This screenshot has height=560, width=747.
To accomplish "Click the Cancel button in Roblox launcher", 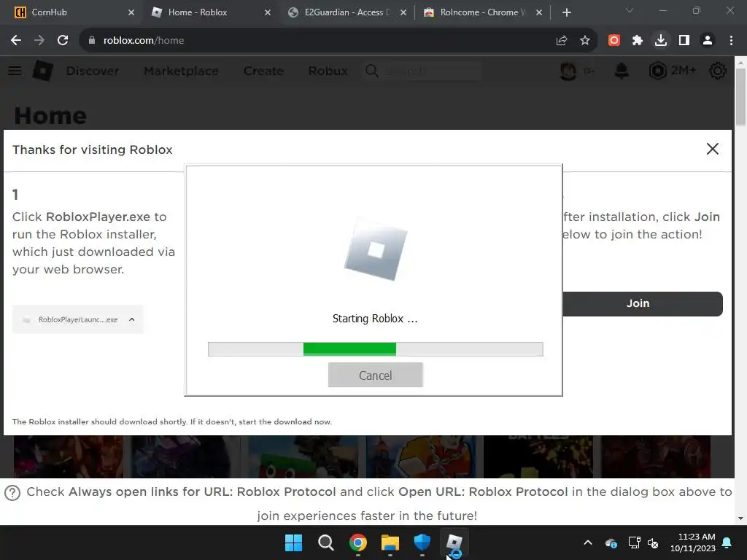I will click(376, 375).
